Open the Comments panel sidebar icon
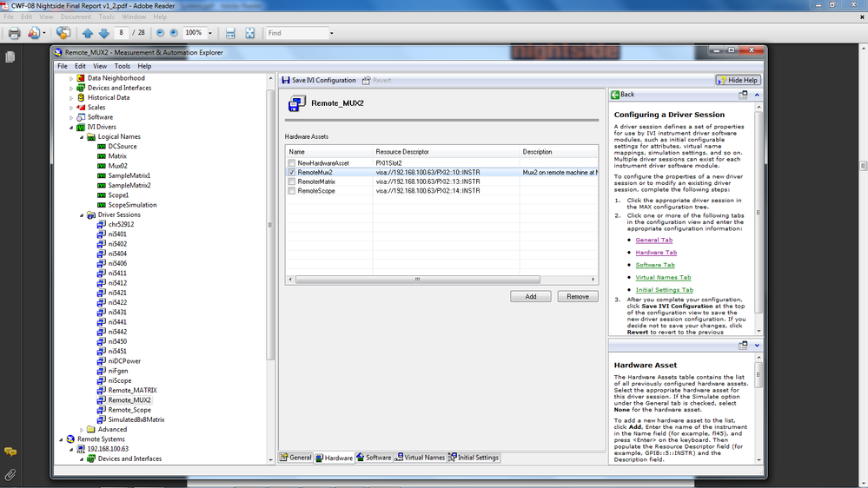 click(x=10, y=452)
